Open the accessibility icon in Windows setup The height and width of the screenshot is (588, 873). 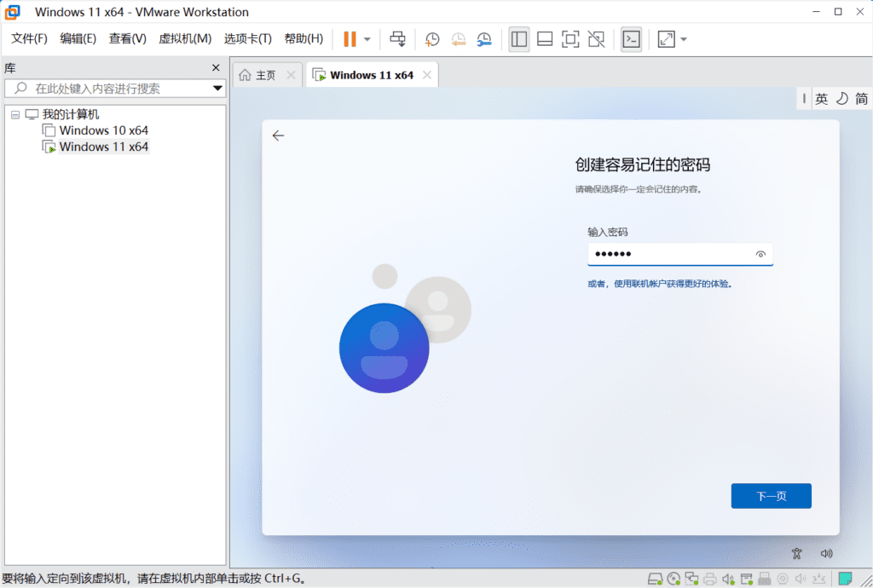[796, 553]
